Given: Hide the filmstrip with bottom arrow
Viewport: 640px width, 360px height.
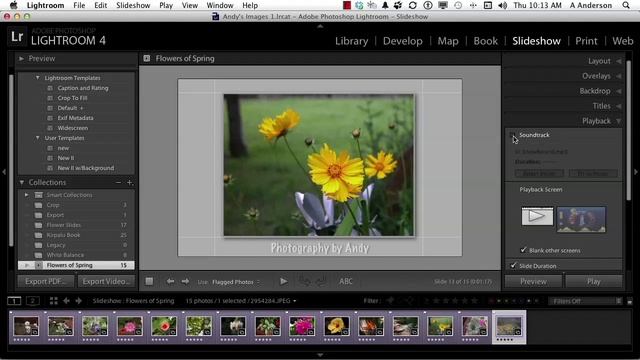Looking at the screenshot, I should 320,355.
